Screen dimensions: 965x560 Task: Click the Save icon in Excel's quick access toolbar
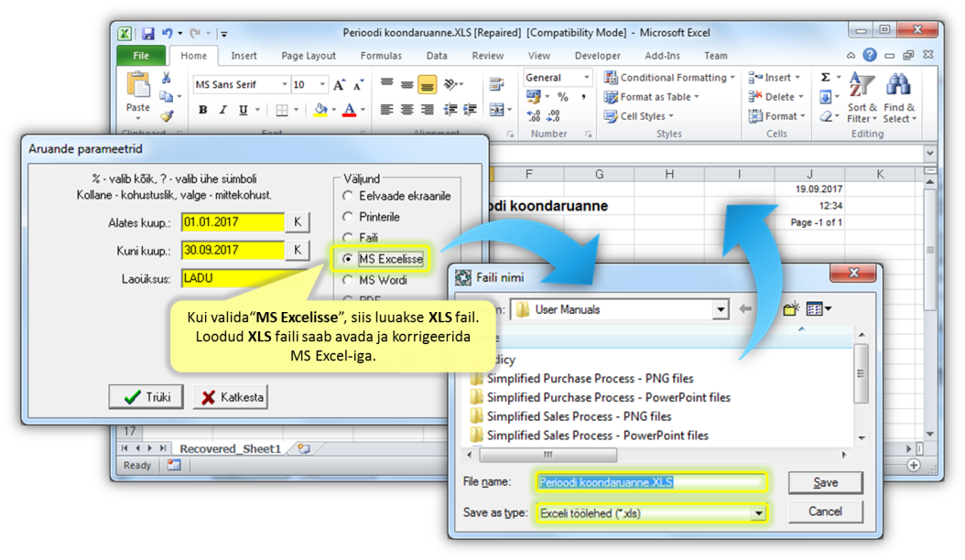(148, 33)
